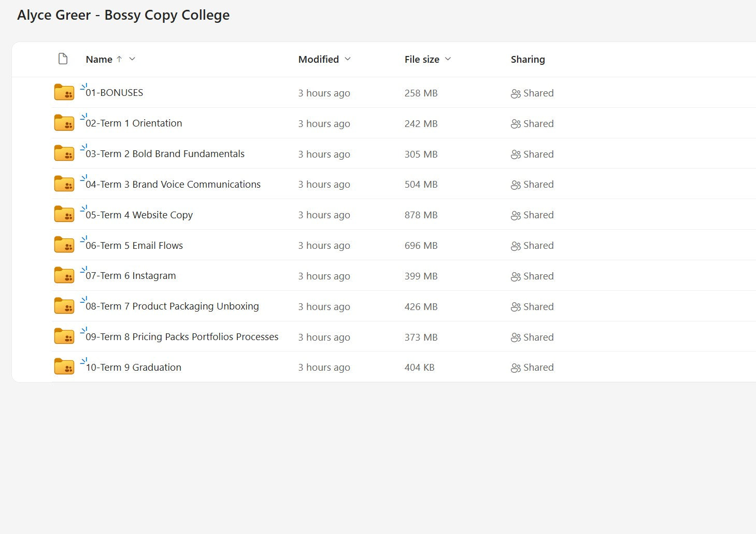The width and height of the screenshot is (756, 534).
Task: Click the folder icon beside 02-Term 1 Orientation
Action: (x=63, y=122)
